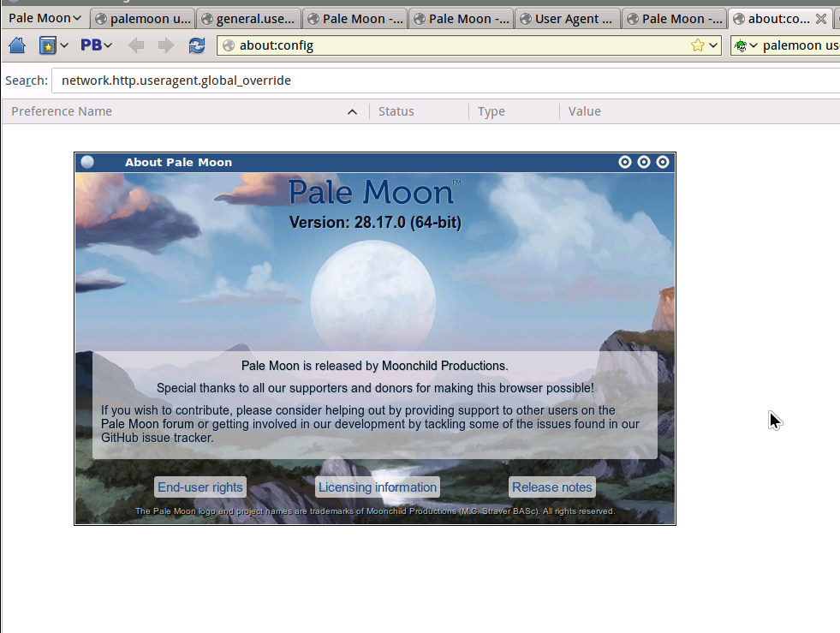Click the About Pale Moon window menu icon
The height and width of the screenshot is (633, 840).
(87, 162)
